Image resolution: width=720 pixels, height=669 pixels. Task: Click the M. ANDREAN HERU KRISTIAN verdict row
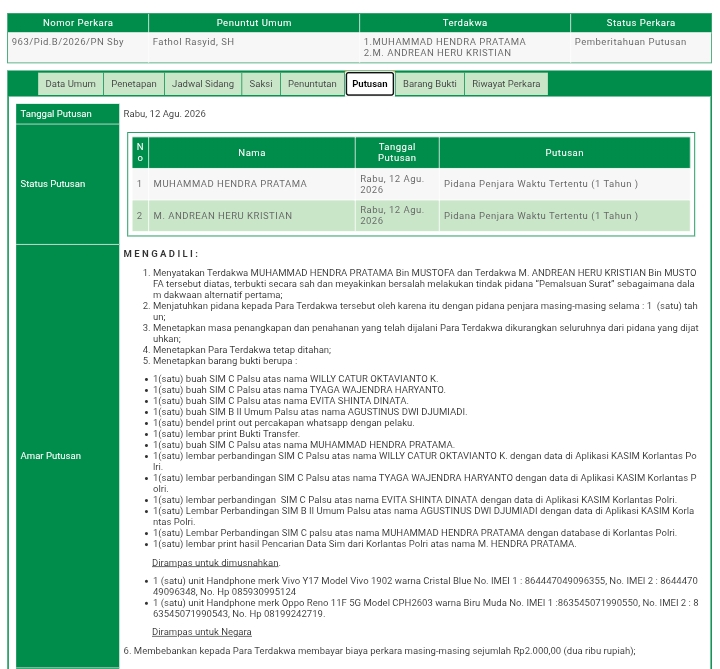[x=411, y=216]
